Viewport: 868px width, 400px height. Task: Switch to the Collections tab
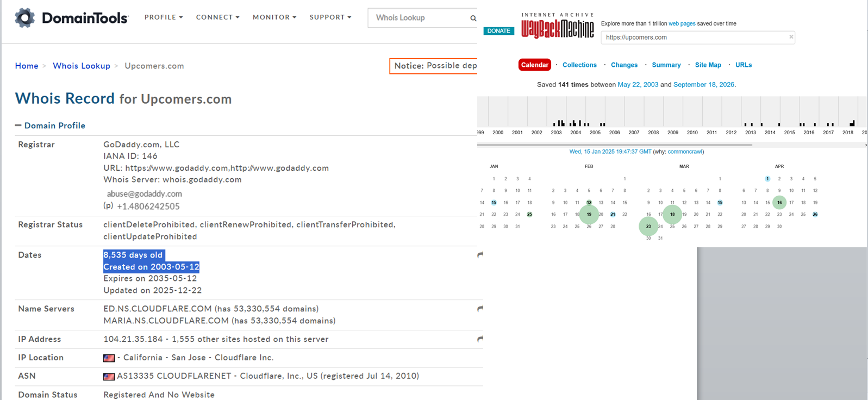pyautogui.click(x=579, y=65)
